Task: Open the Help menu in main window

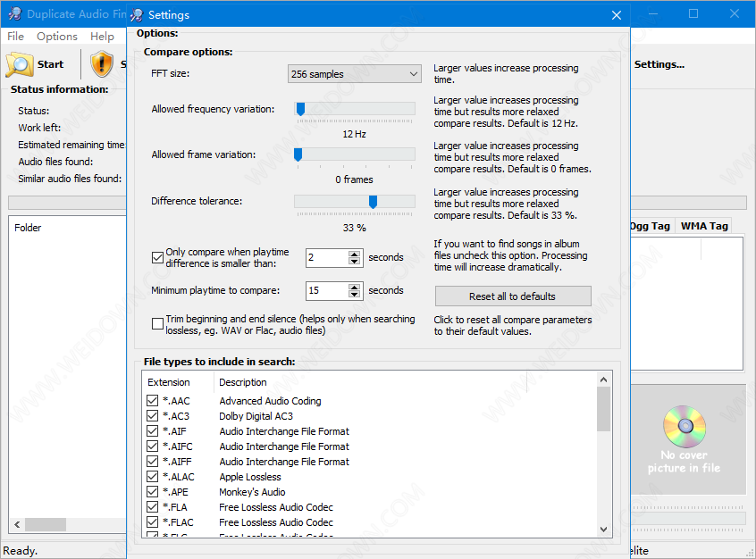Action: (x=102, y=36)
